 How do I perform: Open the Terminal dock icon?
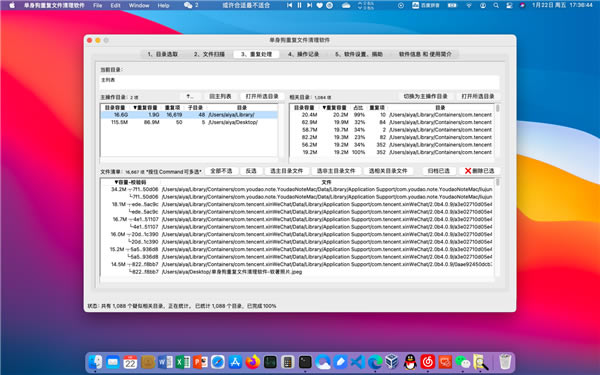pos(305,362)
